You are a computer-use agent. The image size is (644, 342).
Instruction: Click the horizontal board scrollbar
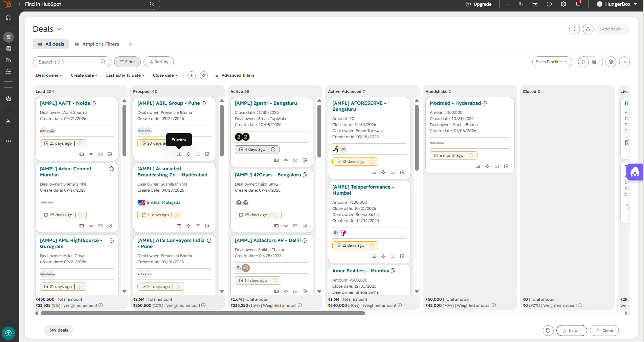[x=203, y=313]
